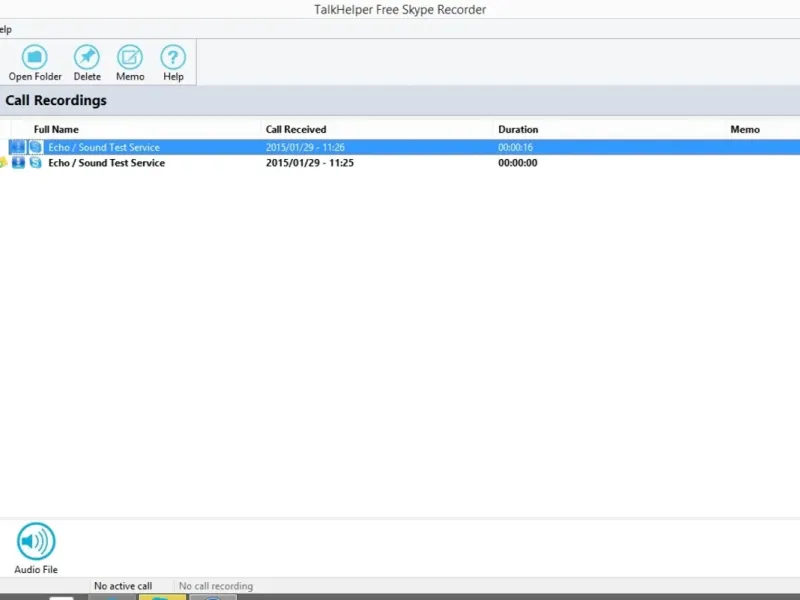The image size is (800, 600).
Task: Click the Memo column header
Action: [x=745, y=130]
